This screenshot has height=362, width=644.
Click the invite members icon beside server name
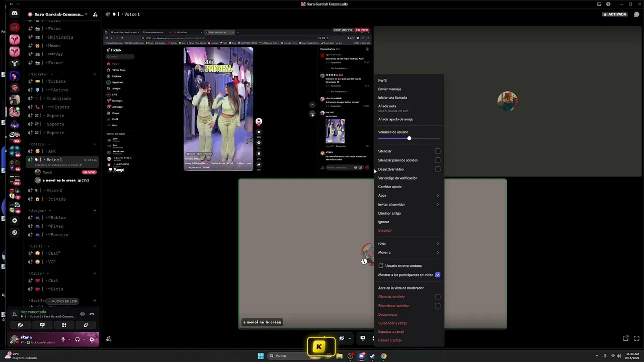tap(95, 14)
